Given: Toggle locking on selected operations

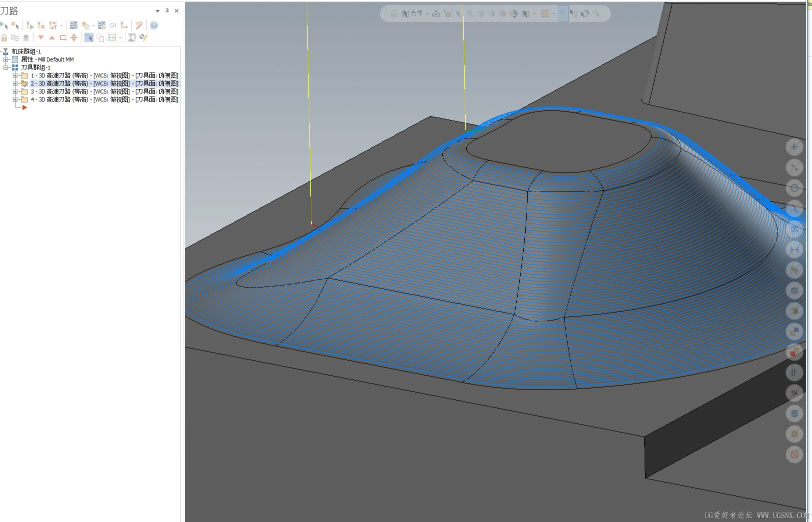Looking at the screenshot, I should (4, 37).
